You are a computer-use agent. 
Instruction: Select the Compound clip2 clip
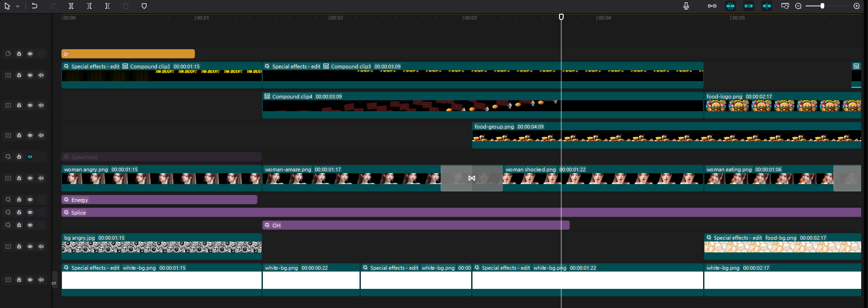[162, 75]
